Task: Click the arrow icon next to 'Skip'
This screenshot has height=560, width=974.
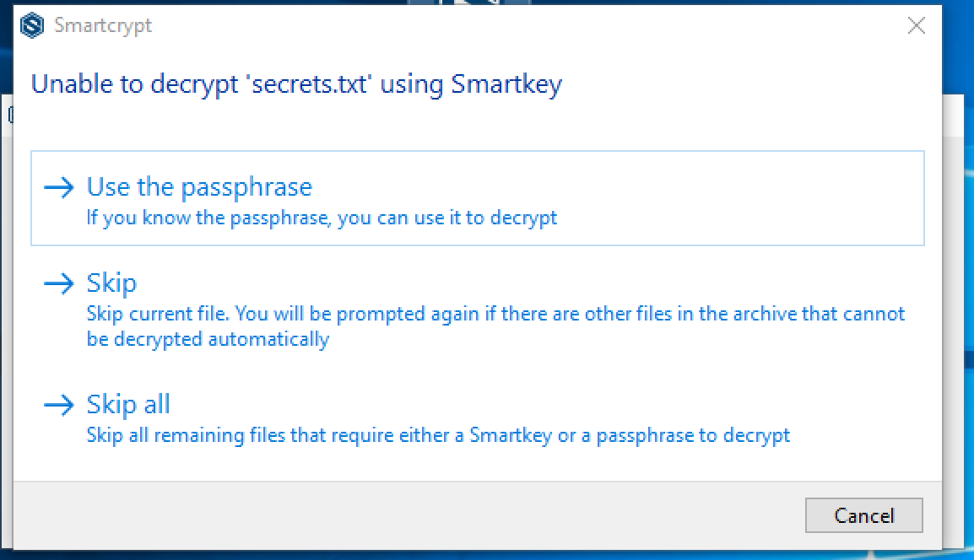Action: click(x=59, y=284)
